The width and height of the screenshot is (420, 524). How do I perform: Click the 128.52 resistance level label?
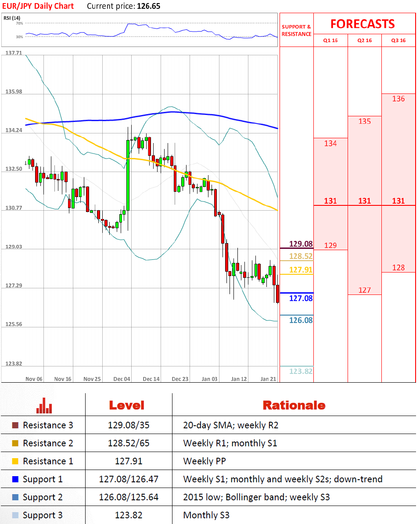301,256
